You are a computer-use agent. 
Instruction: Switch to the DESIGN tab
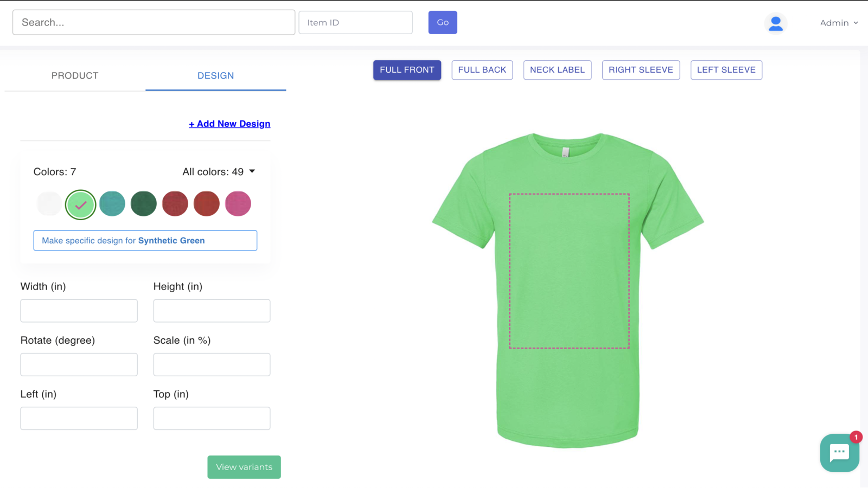pos(215,76)
